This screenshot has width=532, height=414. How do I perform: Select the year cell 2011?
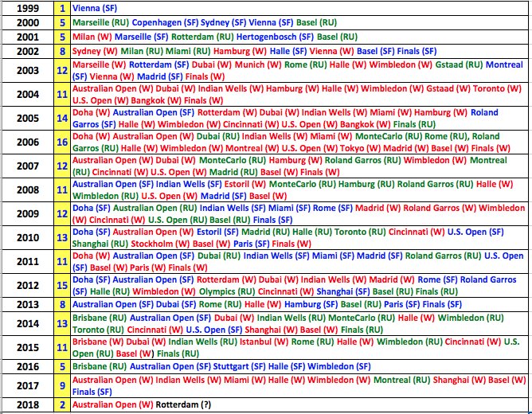28,261
